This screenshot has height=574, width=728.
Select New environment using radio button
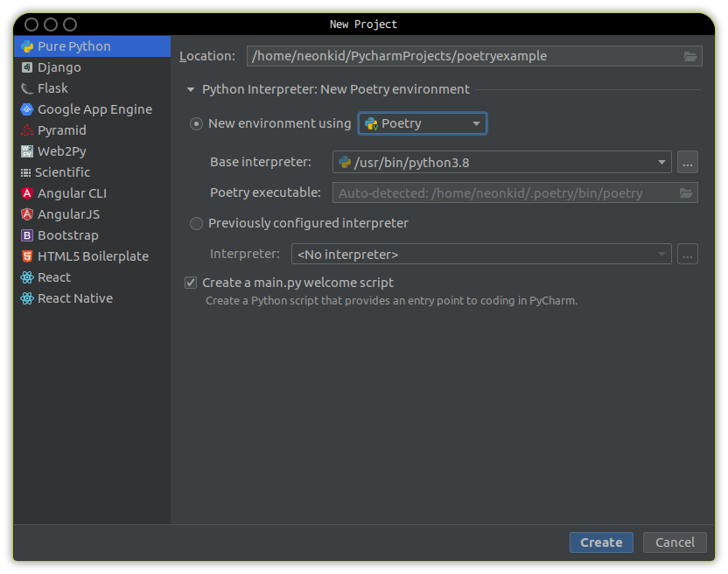(196, 124)
